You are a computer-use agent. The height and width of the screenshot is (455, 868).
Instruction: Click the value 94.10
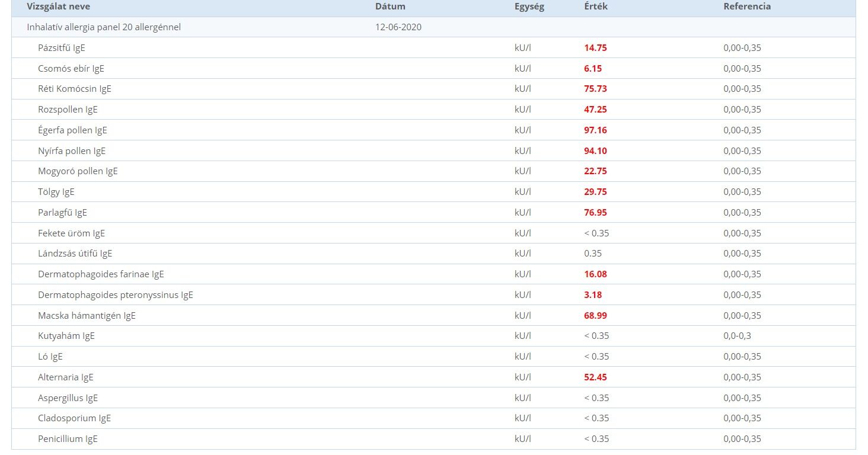595,151
